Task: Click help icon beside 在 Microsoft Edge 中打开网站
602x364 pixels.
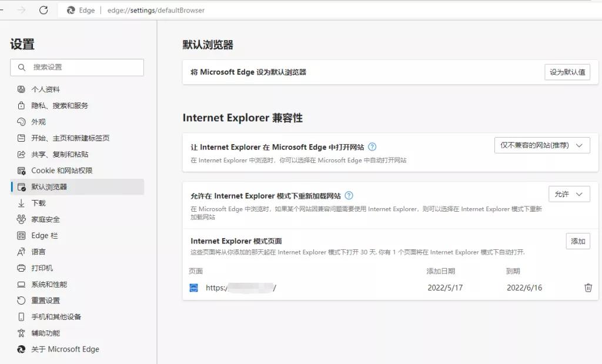Action: [x=372, y=147]
